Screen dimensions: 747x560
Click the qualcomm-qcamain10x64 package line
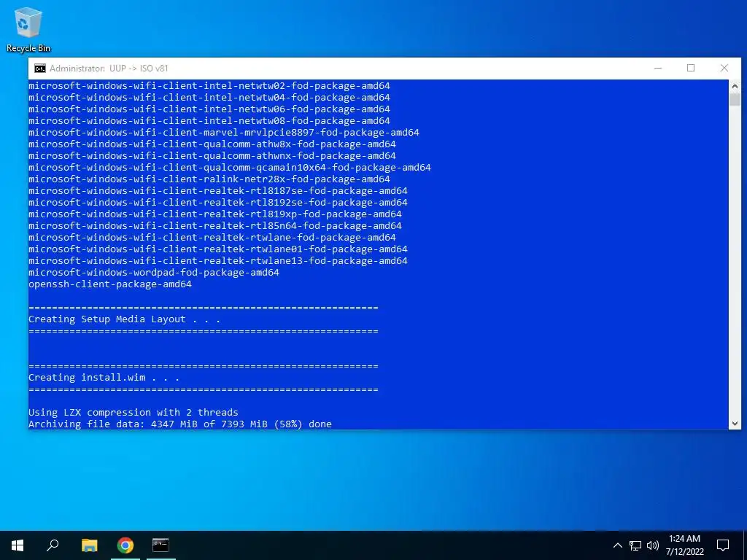point(230,168)
